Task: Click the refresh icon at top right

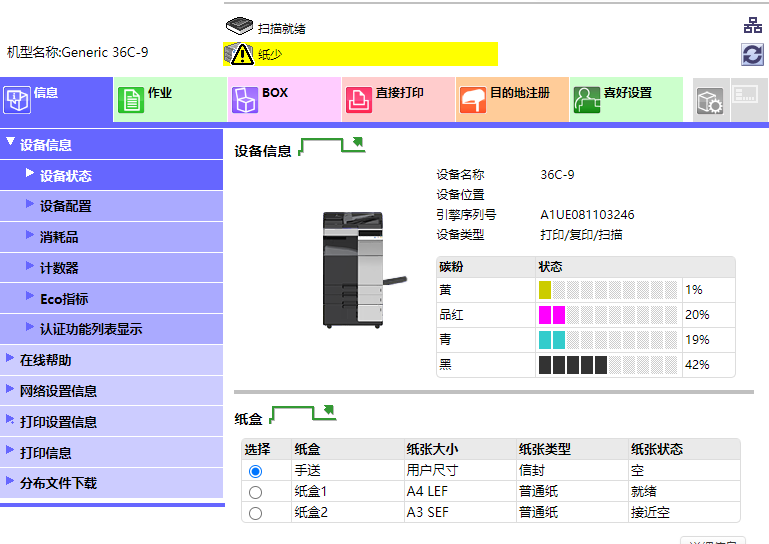Action: pyautogui.click(x=752, y=54)
